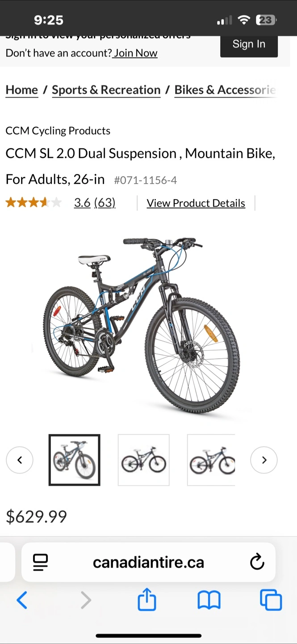
Task: Tap Safari back arrow icon
Action: tap(22, 600)
